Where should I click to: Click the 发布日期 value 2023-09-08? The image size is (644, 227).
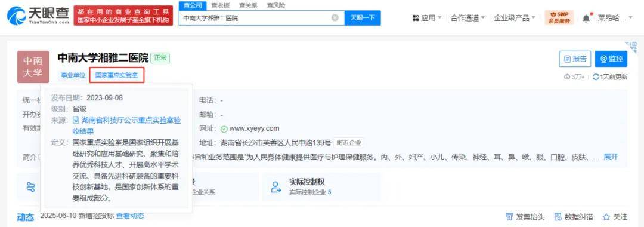click(104, 98)
